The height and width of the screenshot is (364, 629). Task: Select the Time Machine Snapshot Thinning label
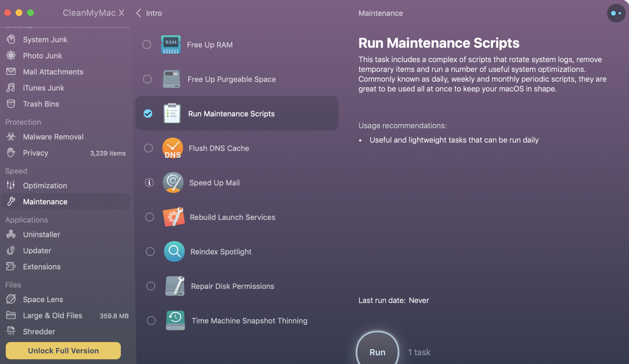click(x=250, y=320)
